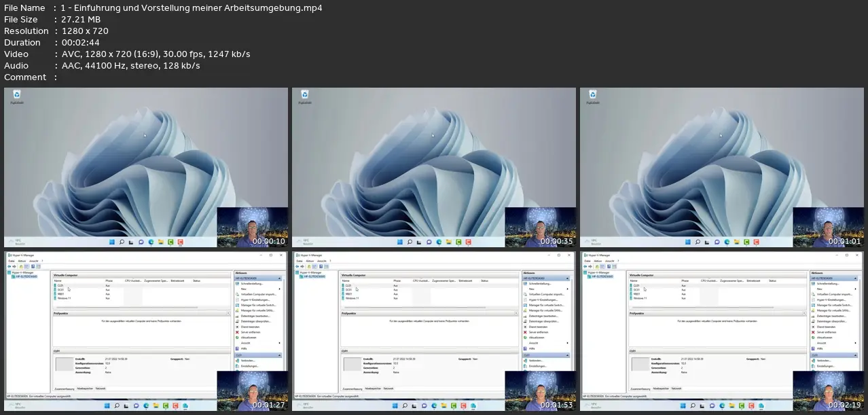Expand Ansicht submenu in 00:01:27 actions pane

[x=281, y=343]
